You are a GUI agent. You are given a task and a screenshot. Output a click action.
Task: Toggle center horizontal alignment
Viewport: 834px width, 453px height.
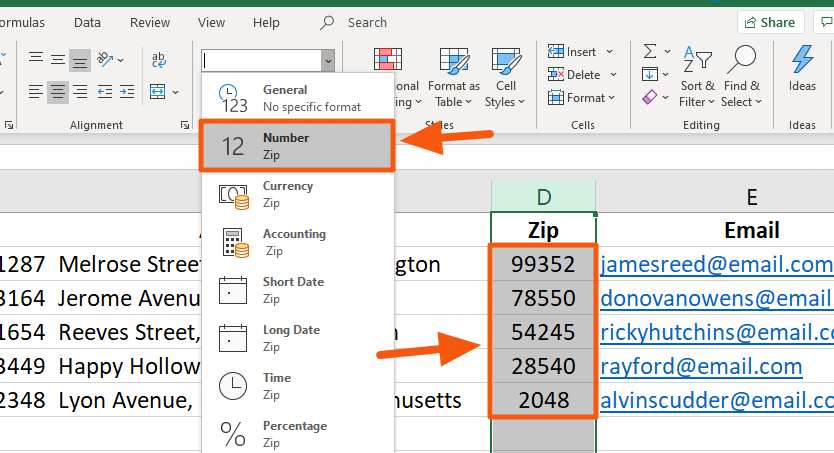(57, 93)
